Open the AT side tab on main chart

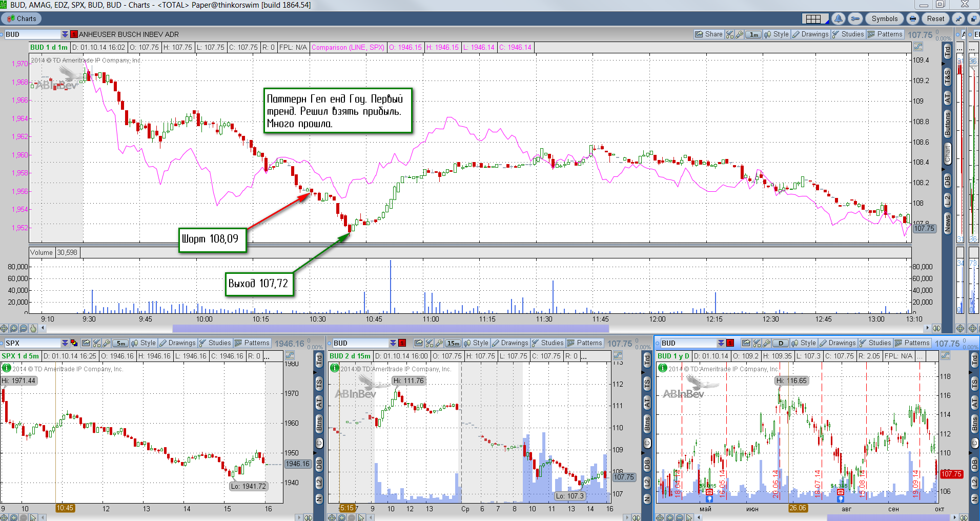(947, 97)
